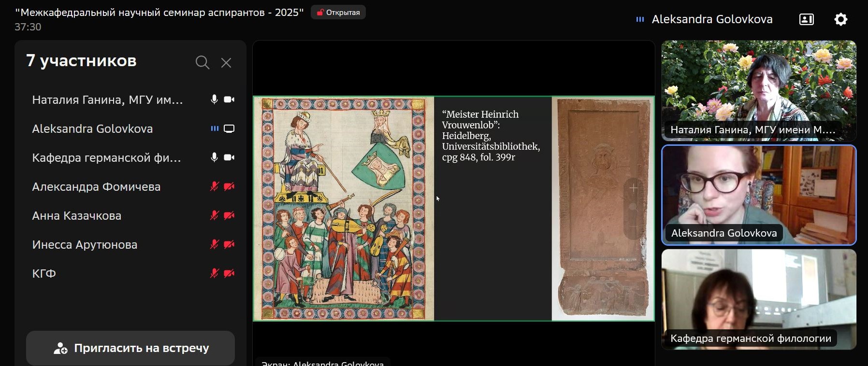Click disabled camera icon for Анна Казачкова

coord(229,215)
